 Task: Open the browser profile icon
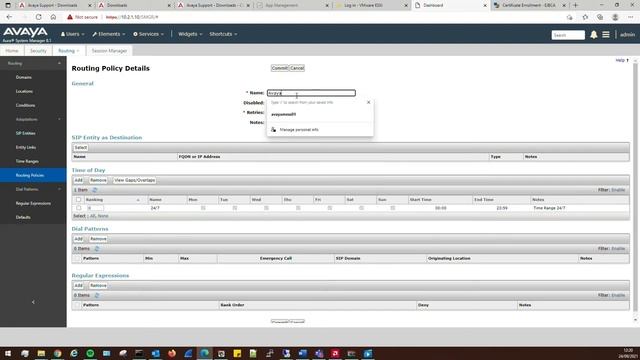(615, 17)
